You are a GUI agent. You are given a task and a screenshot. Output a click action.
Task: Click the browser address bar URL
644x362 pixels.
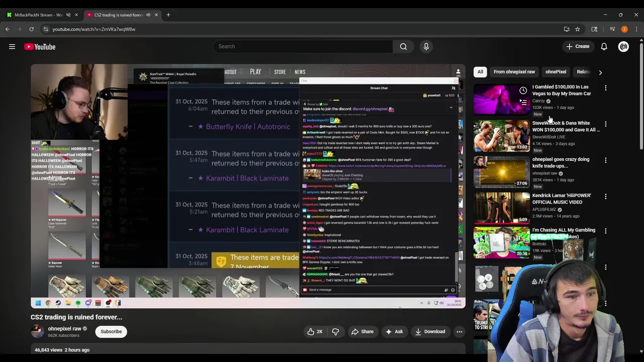pyautogui.click(x=94, y=29)
